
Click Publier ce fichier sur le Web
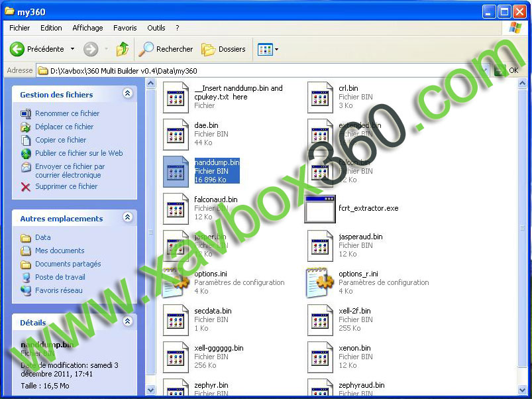[79, 153]
